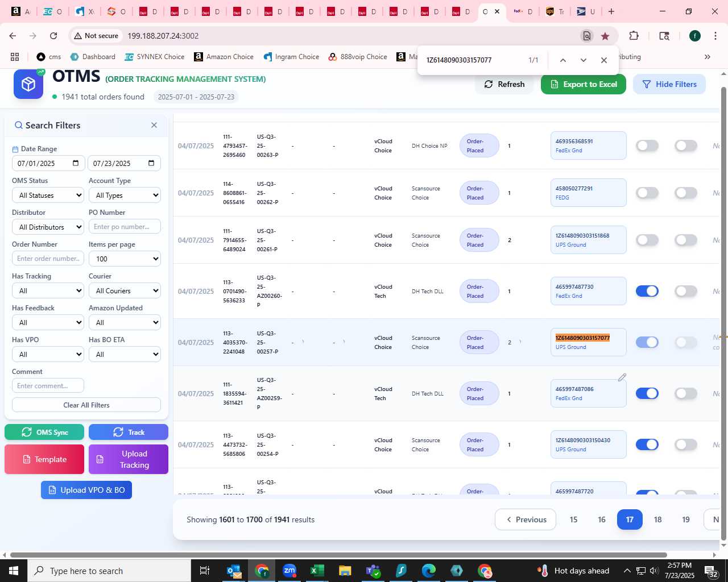Open browser extensions puzzle icon
The image size is (728, 582).
[x=634, y=36]
